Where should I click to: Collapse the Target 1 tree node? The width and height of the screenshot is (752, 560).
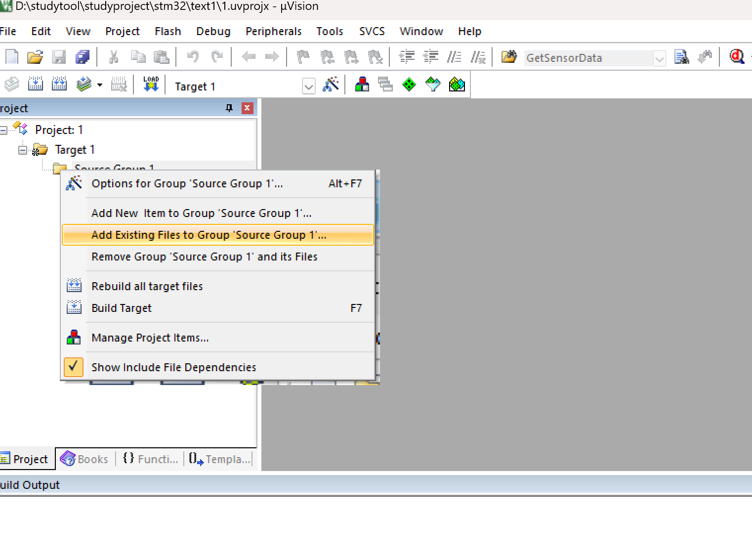pyautogui.click(x=23, y=150)
